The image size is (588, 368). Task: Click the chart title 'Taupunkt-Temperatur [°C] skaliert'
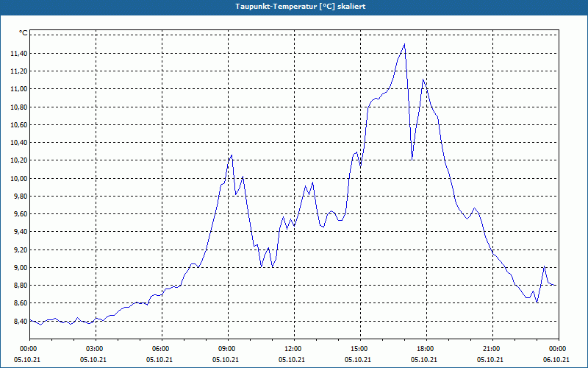301,7
